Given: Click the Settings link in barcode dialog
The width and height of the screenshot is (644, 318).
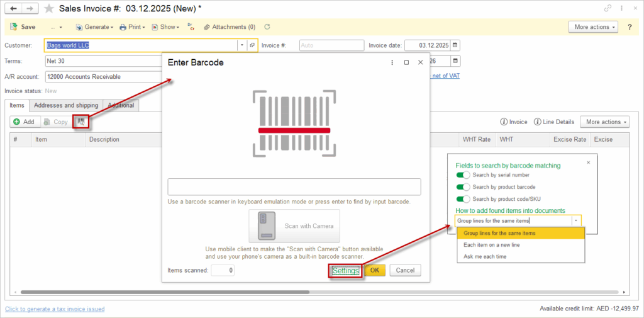Looking at the screenshot, I should [345, 270].
